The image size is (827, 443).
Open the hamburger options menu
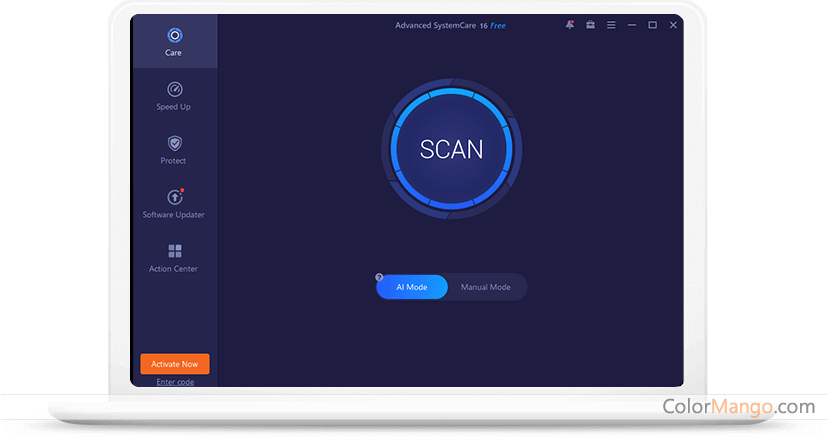pyautogui.click(x=611, y=25)
